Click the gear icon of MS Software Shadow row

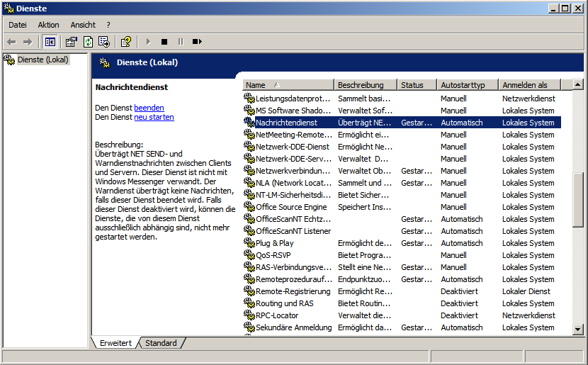(249, 111)
